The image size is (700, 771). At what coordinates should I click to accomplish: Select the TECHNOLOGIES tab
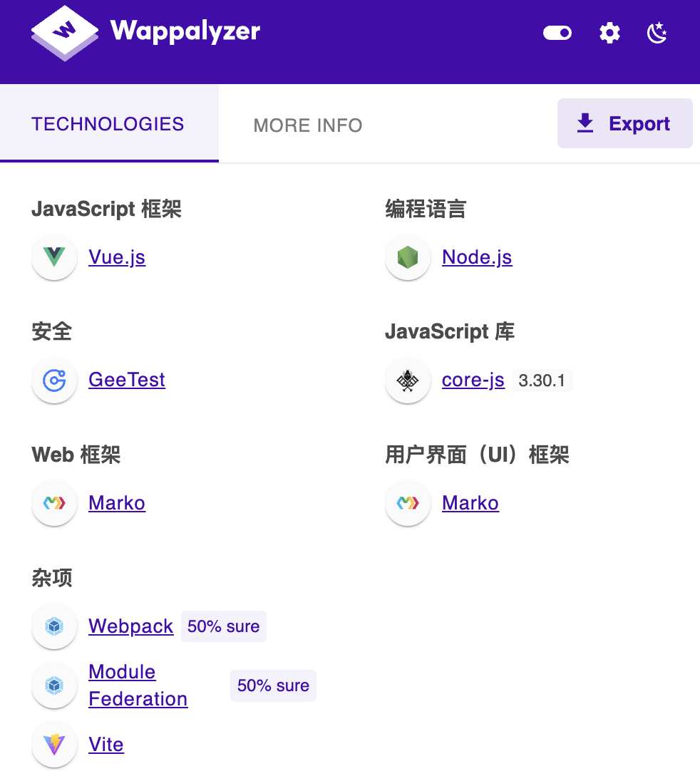(x=109, y=123)
